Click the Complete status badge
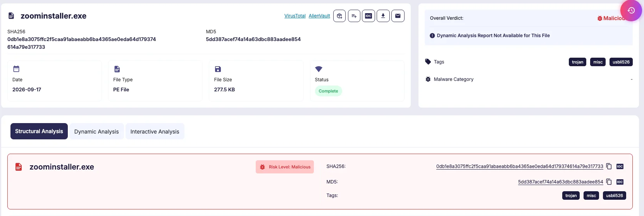 click(x=328, y=91)
